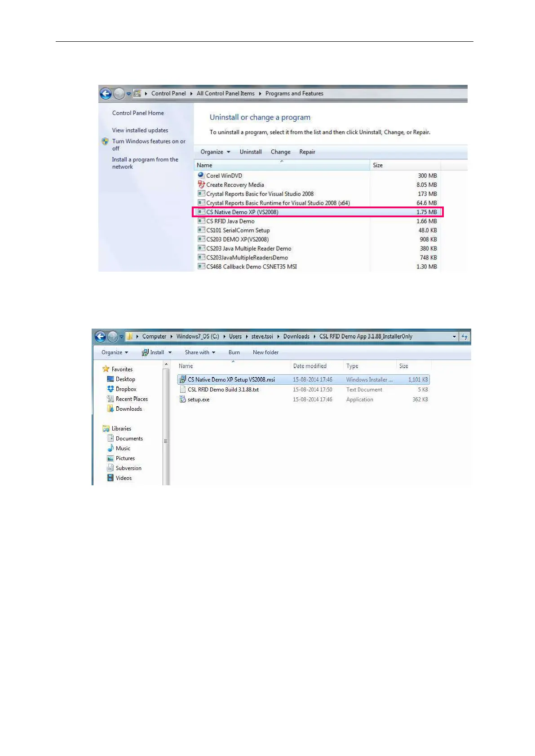The image size is (535, 756).
Task: Select the Windows7_OS (C:) breadcrumb
Action: pos(198,336)
